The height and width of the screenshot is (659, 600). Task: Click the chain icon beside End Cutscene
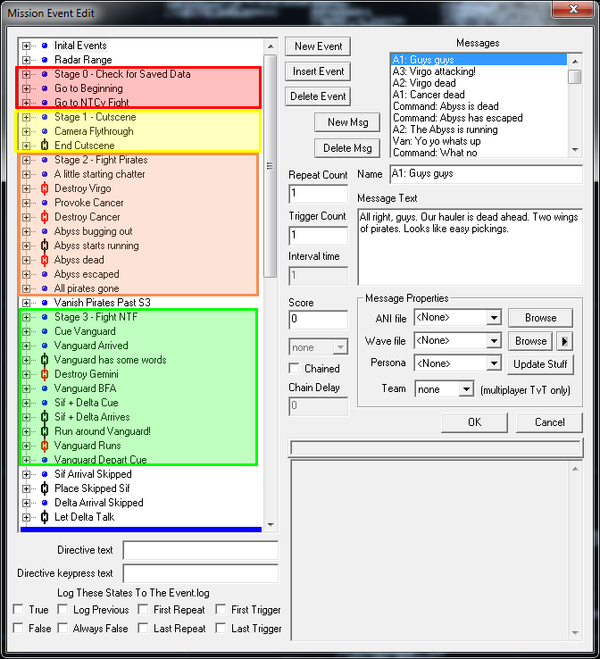point(44,145)
